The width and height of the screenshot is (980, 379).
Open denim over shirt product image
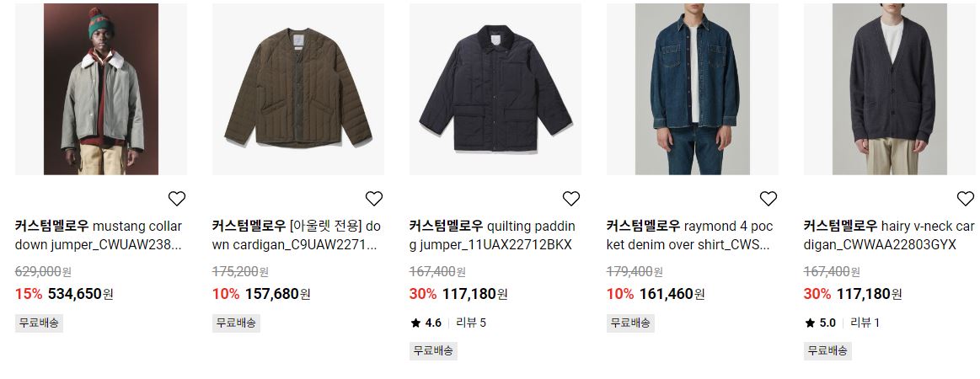coord(693,89)
